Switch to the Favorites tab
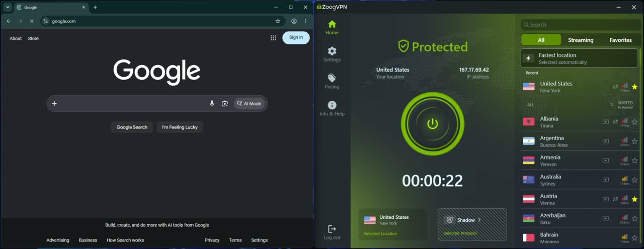The image size is (644, 249). (620, 40)
